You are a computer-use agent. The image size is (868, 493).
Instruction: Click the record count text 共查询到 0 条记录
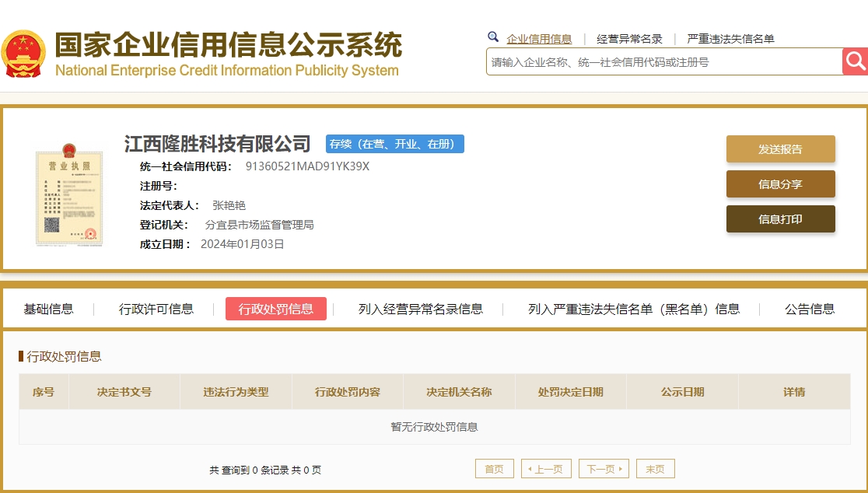click(250, 470)
